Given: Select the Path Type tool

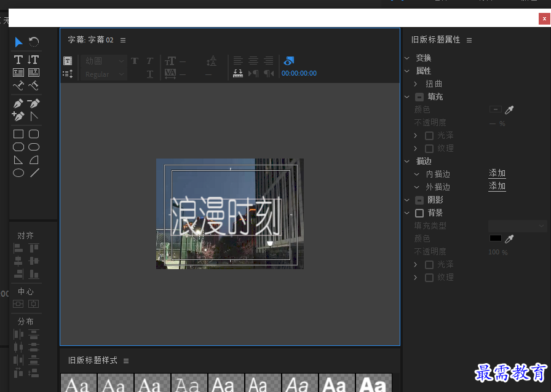Looking at the screenshot, I should [x=18, y=85].
